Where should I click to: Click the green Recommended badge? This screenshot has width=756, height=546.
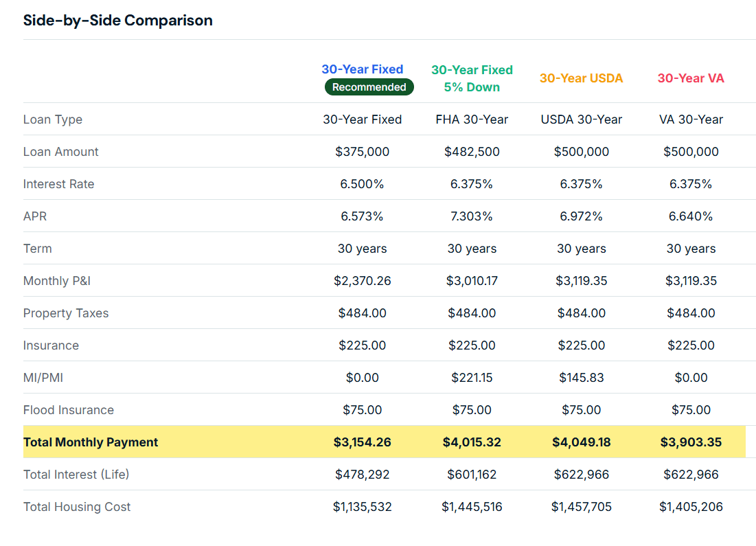[x=369, y=87]
